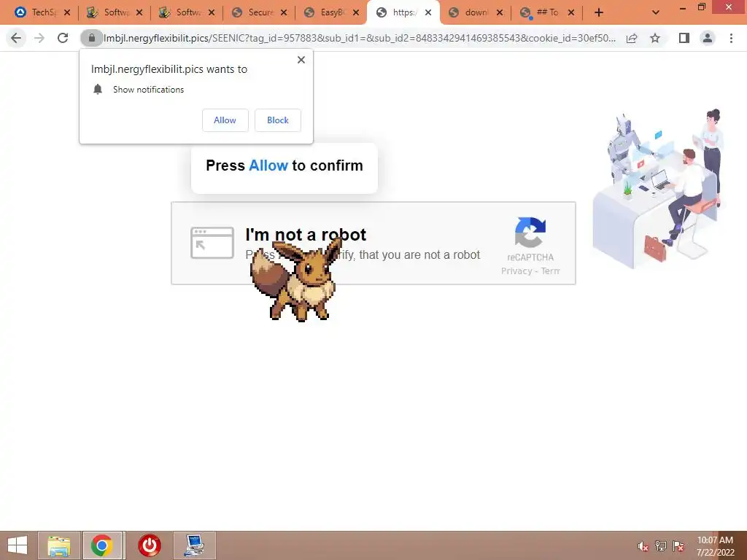The height and width of the screenshot is (560, 747).
Task: Close the EasyB tab
Action: point(356,13)
